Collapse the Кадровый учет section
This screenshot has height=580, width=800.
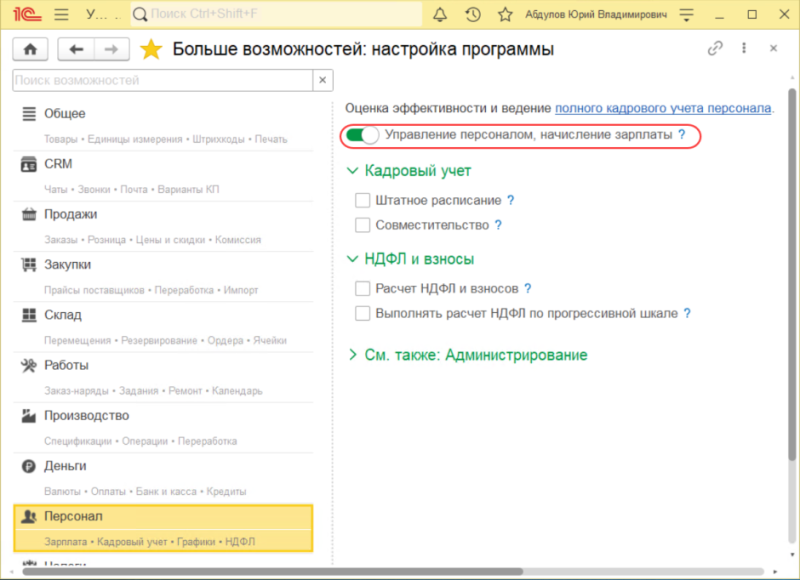(352, 171)
